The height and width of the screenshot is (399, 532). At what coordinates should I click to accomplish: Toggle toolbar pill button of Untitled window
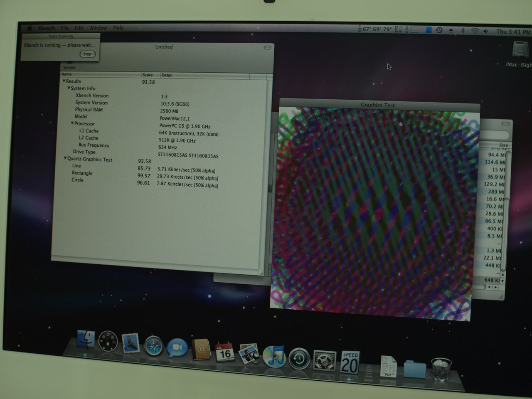268,47
